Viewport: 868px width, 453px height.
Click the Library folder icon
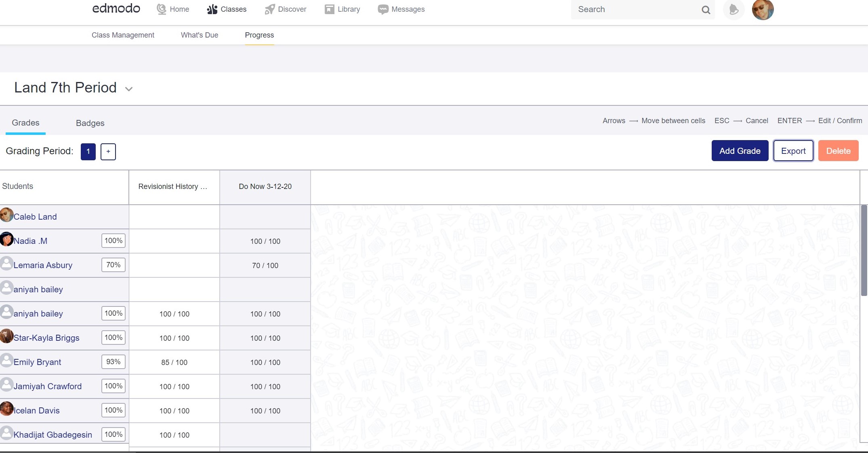coord(329,9)
